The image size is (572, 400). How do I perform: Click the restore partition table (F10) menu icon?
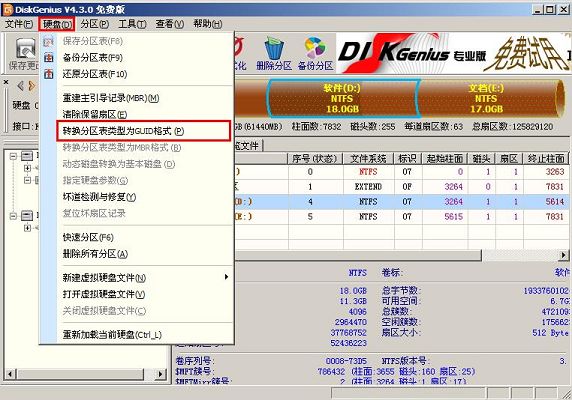[49, 74]
